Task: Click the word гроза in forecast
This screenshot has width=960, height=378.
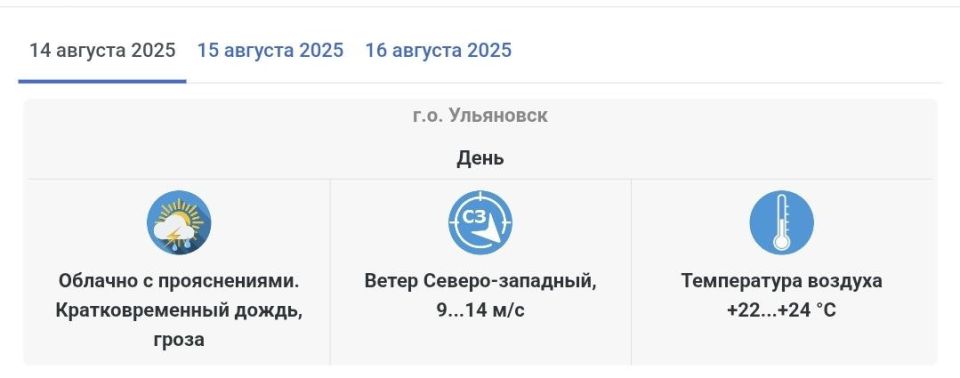Action: [179, 339]
